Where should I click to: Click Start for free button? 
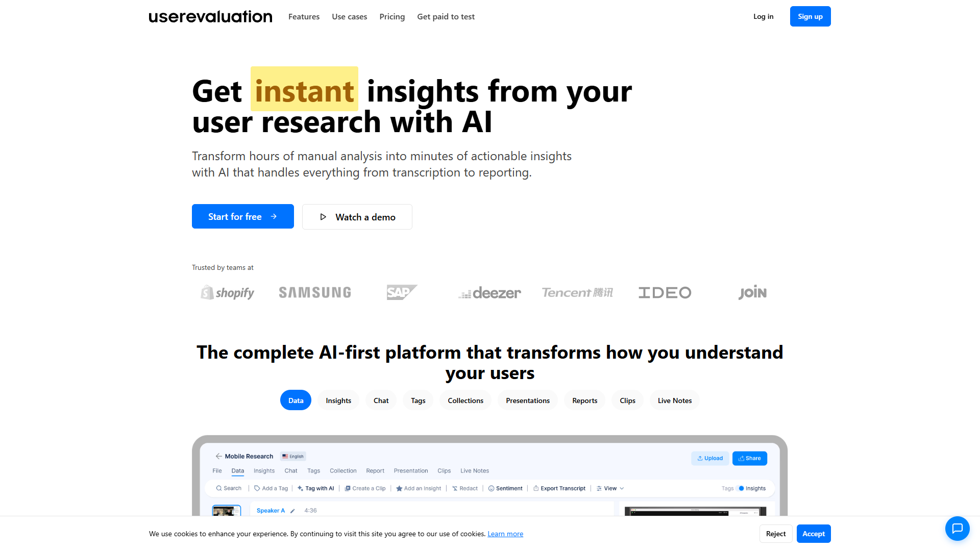(x=243, y=216)
